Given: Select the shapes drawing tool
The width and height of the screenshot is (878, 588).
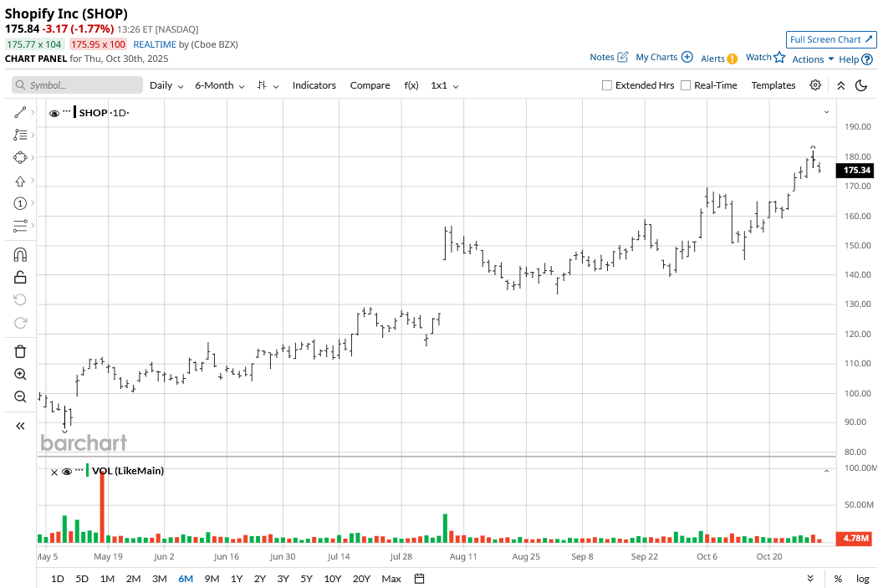Looking at the screenshot, I should 20,157.
